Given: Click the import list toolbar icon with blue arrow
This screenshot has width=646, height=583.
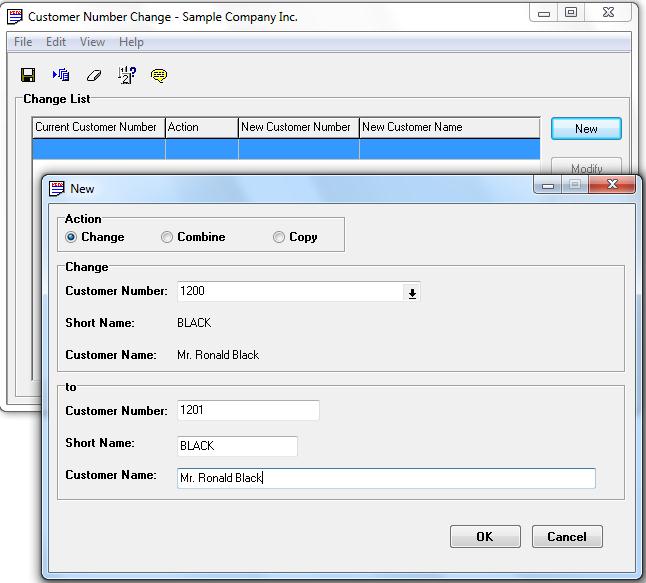Looking at the screenshot, I should click(61, 75).
